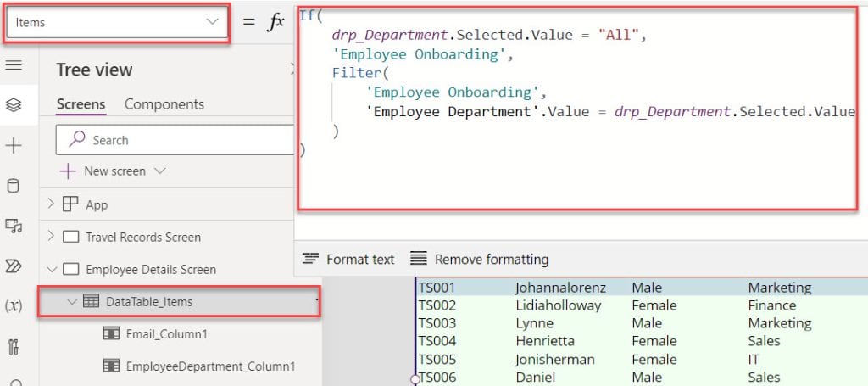
Task: Select the Tree view layers icon
Action: click(x=14, y=104)
